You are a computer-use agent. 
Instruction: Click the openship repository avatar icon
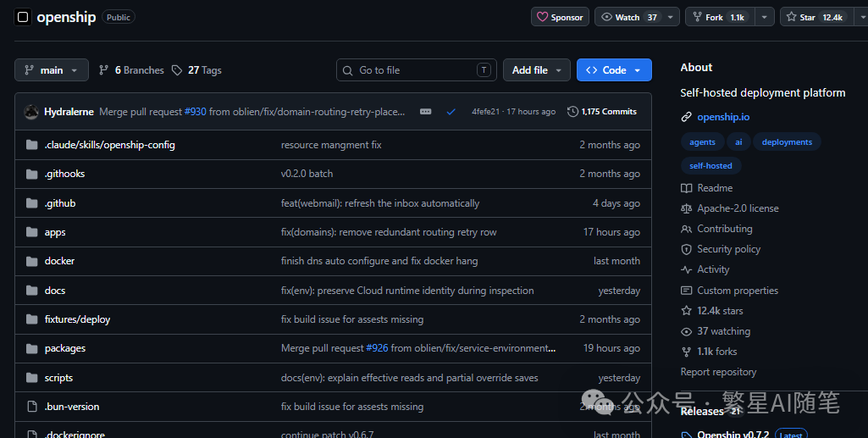[23, 17]
